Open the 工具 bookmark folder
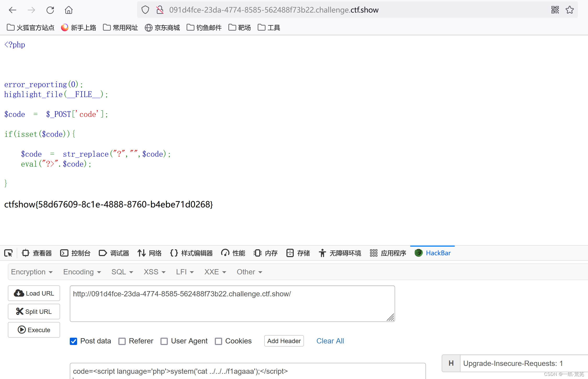 pos(269,27)
